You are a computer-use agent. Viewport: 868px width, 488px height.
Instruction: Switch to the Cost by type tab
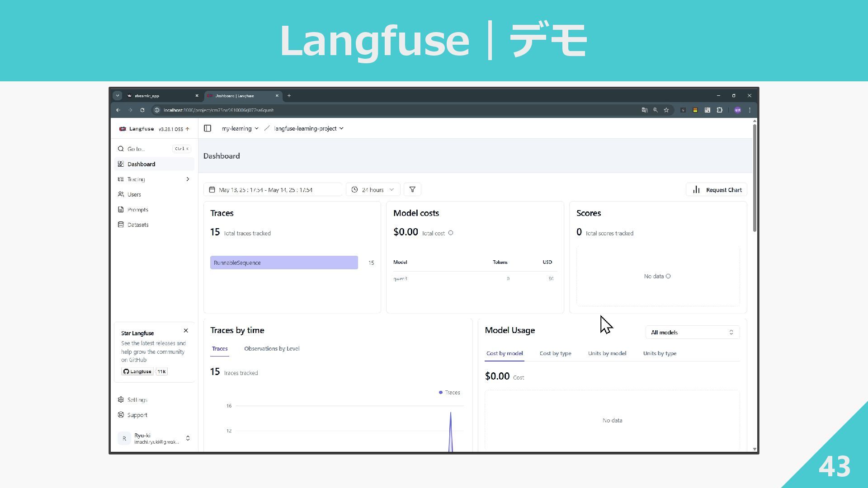click(x=555, y=353)
